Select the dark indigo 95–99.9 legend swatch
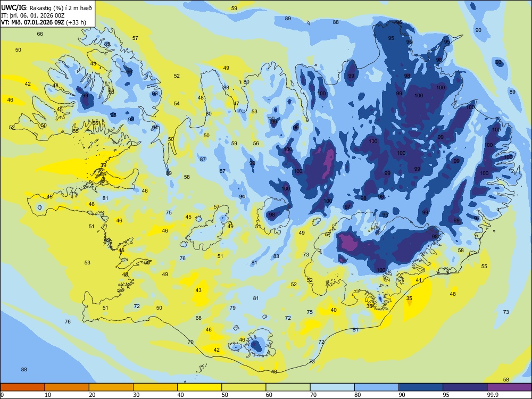This screenshot has width=532, height=399. (465, 387)
